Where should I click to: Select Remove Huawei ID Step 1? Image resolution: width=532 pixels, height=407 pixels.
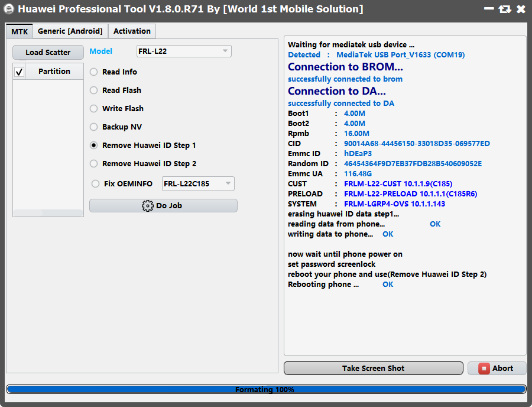point(93,145)
